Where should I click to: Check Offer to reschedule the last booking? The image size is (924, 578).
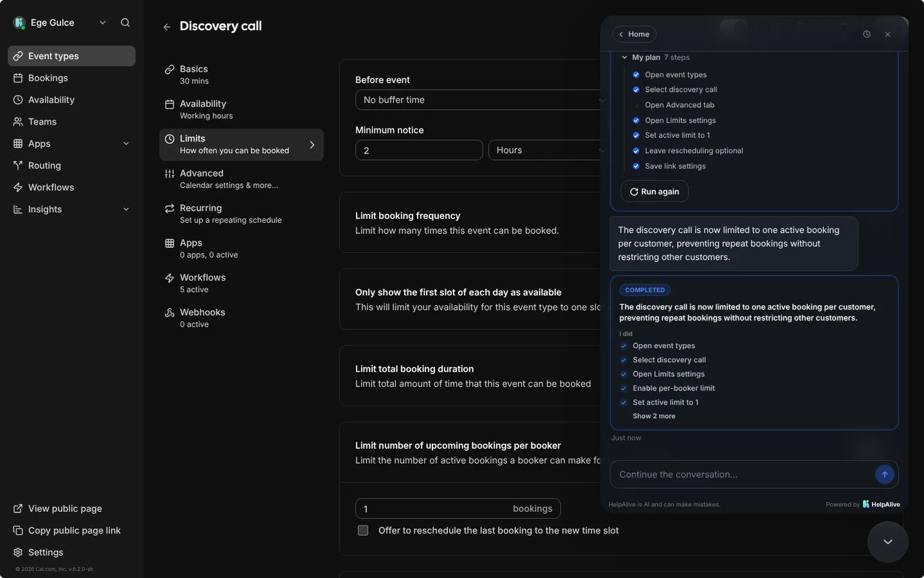pyautogui.click(x=363, y=530)
